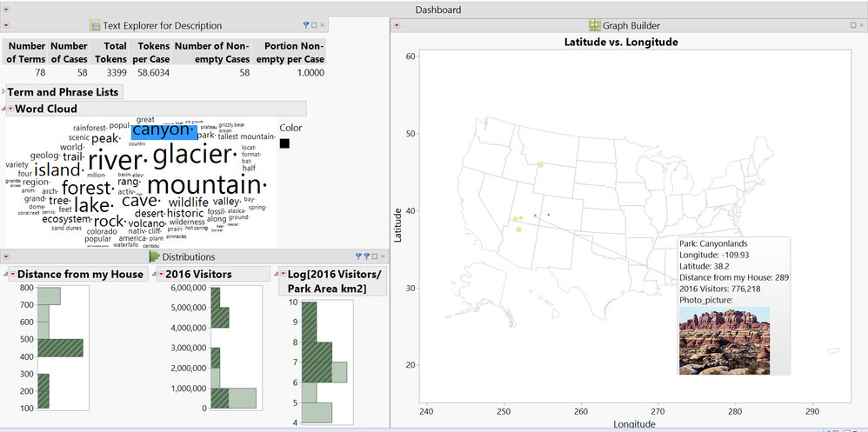Collapse the Word Cloud outline section
The height and width of the screenshot is (432, 868).
tap(3, 109)
